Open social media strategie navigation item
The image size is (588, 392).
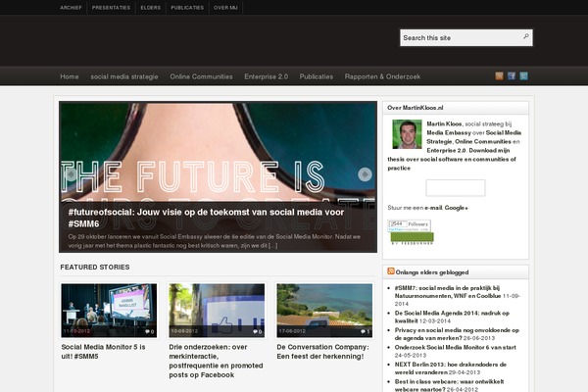[x=124, y=76]
